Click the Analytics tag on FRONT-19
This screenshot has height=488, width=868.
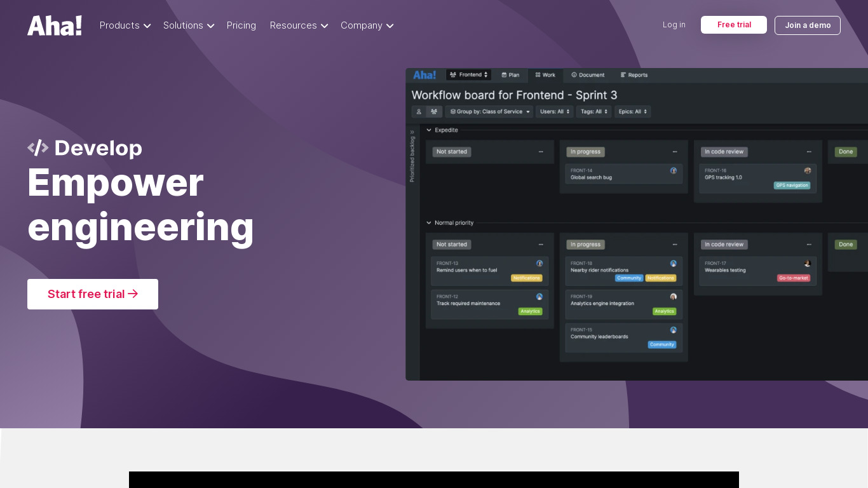click(664, 311)
